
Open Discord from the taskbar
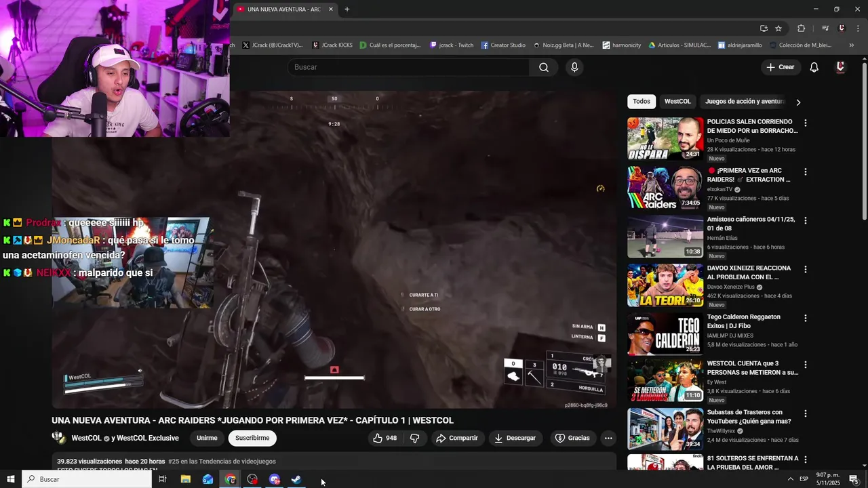[x=274, y=479]
